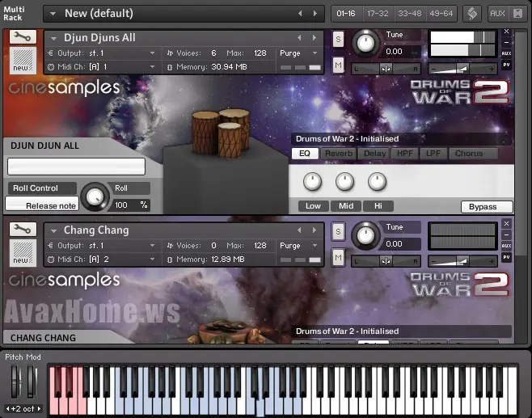The width and height of the screenshot is (532, 418).
Task: Adjust Tune knob of Djun Djuns All
Action: 365,44
